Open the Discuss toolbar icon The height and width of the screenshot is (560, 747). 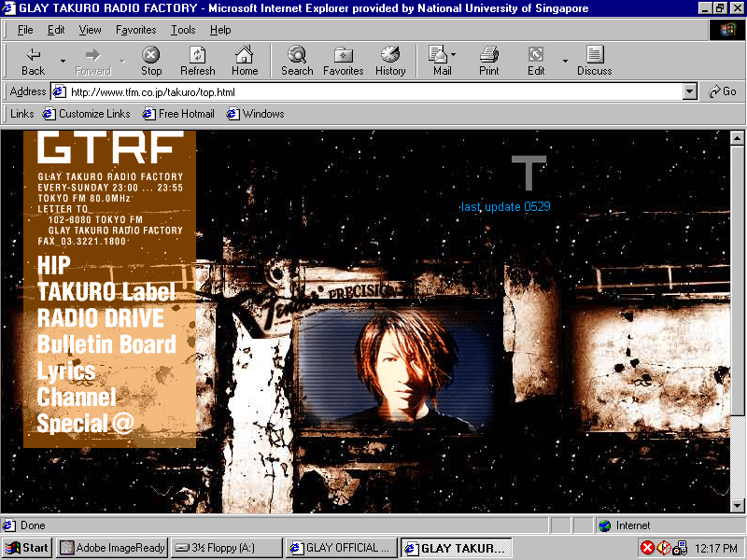pos(594,61)
